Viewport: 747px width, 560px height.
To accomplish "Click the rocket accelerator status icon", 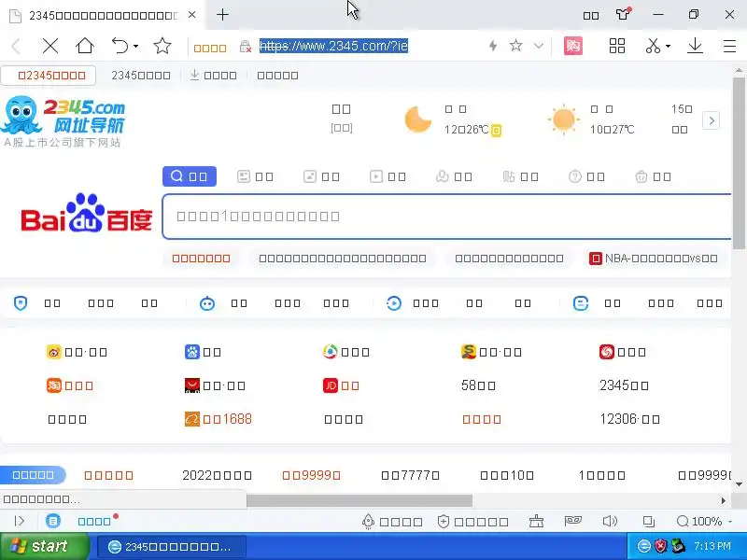I will click(368, 522).
